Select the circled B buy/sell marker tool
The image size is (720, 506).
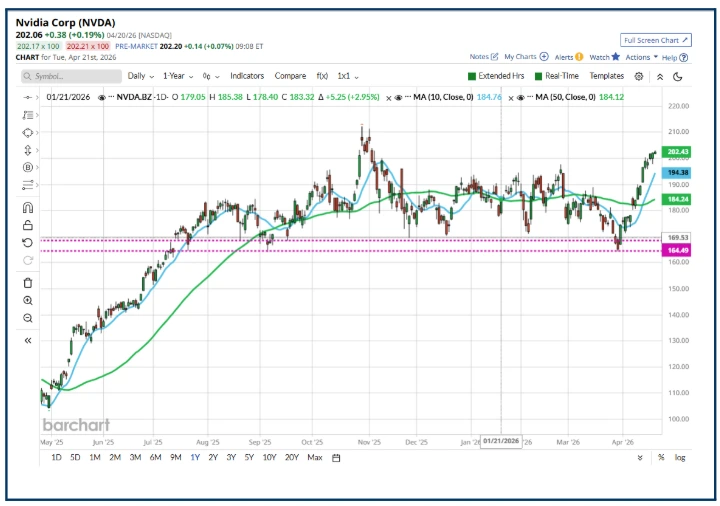(28, 167)
